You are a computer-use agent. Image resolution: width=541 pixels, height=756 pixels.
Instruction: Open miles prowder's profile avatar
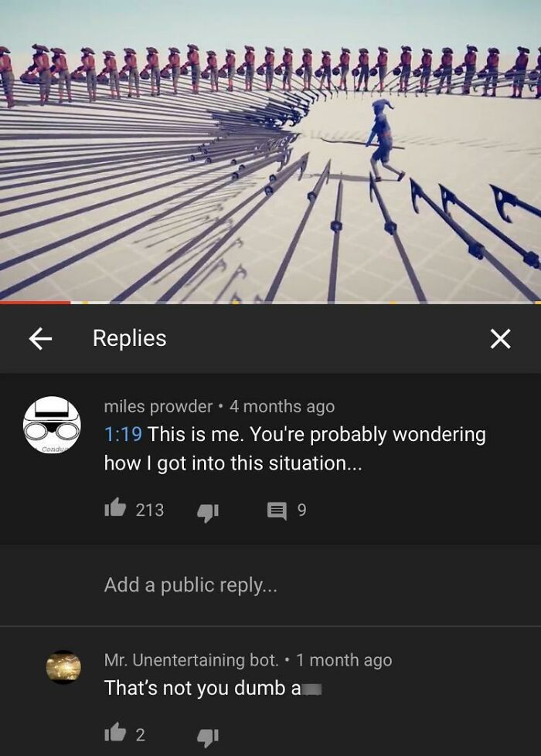pyautogui.click(x=52, y=425)
